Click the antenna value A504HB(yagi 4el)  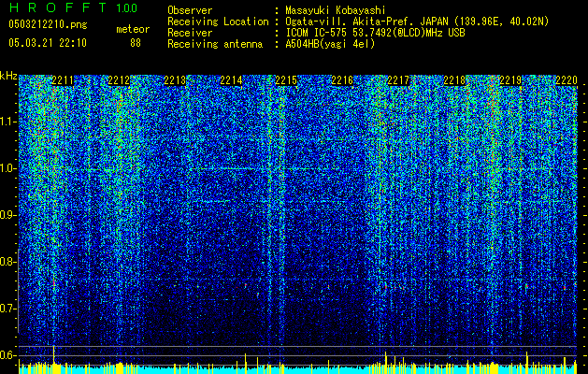(330, 44)
